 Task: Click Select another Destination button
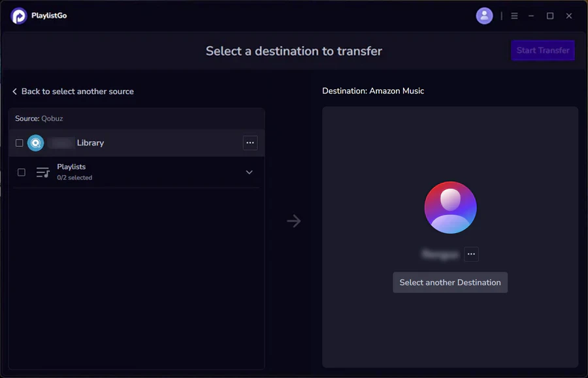(450, 283)
